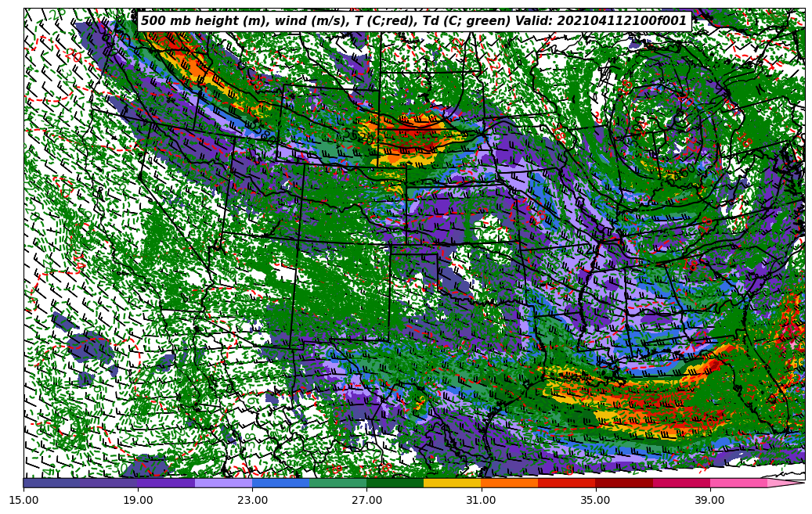Click the 19.00 colorbar tick label
The height and width of the screenshot is (514, 812).
click(x=138, y=500)
